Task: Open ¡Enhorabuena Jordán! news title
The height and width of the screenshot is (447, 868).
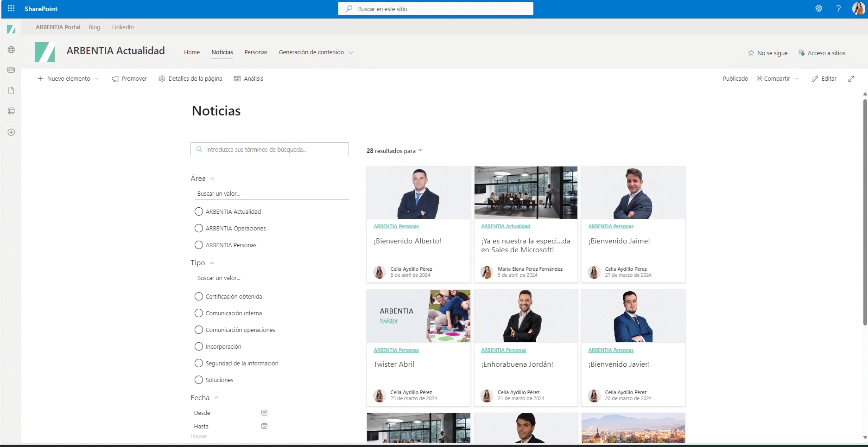Action: coord(517,364)
